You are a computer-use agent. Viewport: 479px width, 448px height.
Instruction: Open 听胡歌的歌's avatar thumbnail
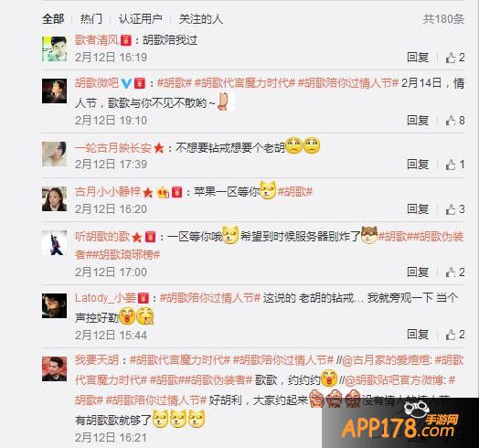54,243
